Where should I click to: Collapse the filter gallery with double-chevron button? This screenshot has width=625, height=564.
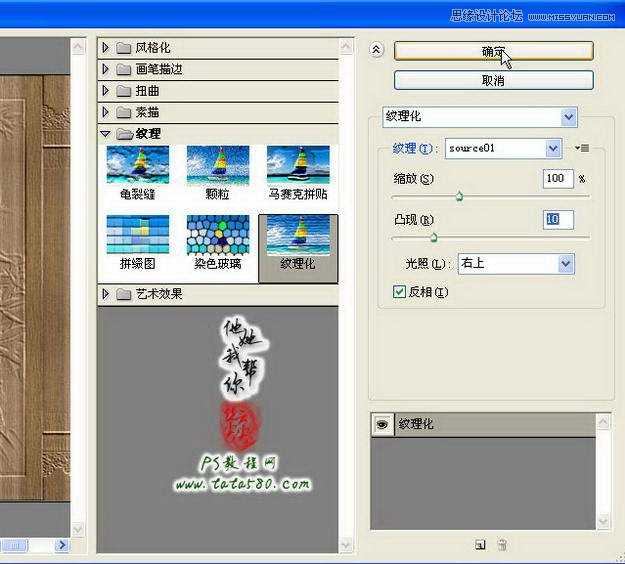(376, 50)
